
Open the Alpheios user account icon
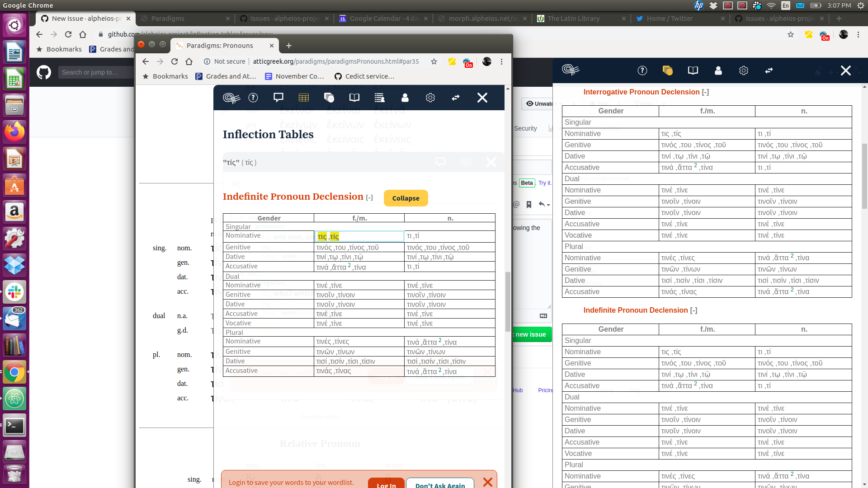(405, 98)
